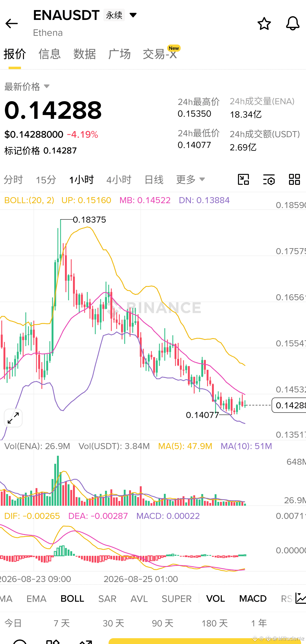
Task: Tap the current price 0.14288 label on chart axis
Action: click(289, 405)
